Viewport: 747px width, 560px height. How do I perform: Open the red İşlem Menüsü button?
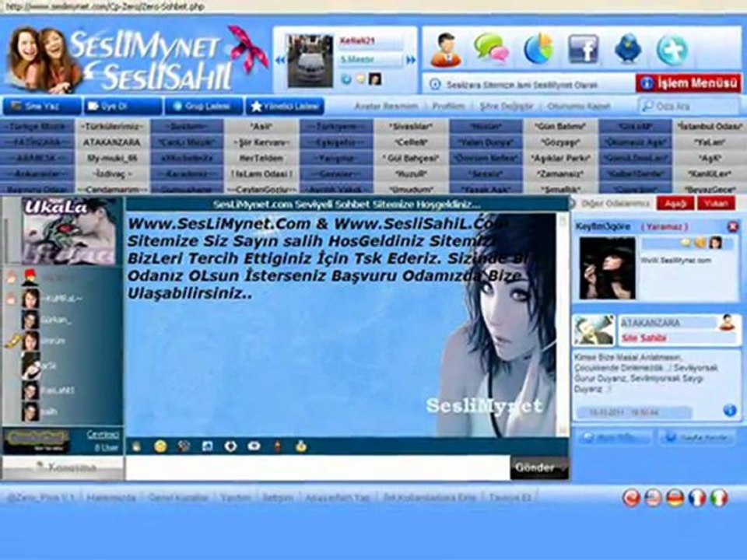pyautogui.click(x=689, y=83)
